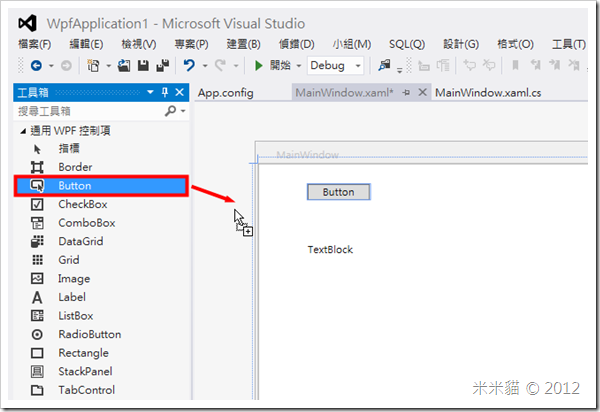Click the Redo arrow icon
The image size is (600, 412).
[x=220, y=66]
